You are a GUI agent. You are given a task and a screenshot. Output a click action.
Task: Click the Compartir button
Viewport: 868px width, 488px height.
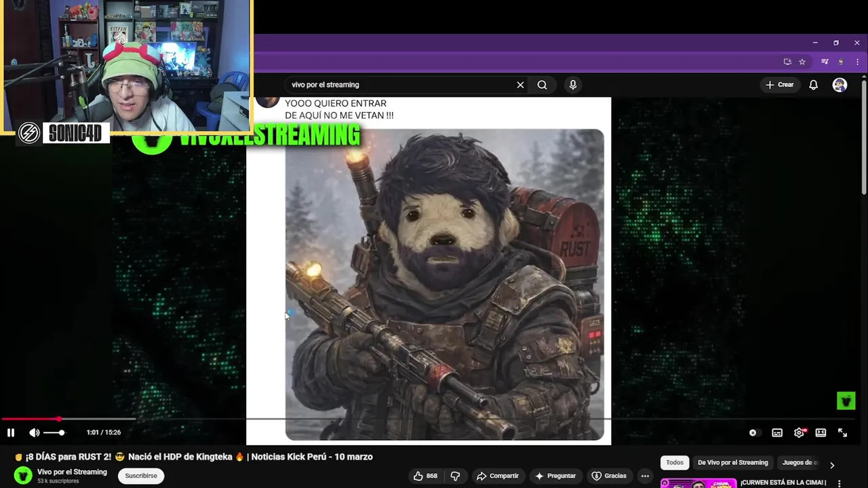coord(498,476)
